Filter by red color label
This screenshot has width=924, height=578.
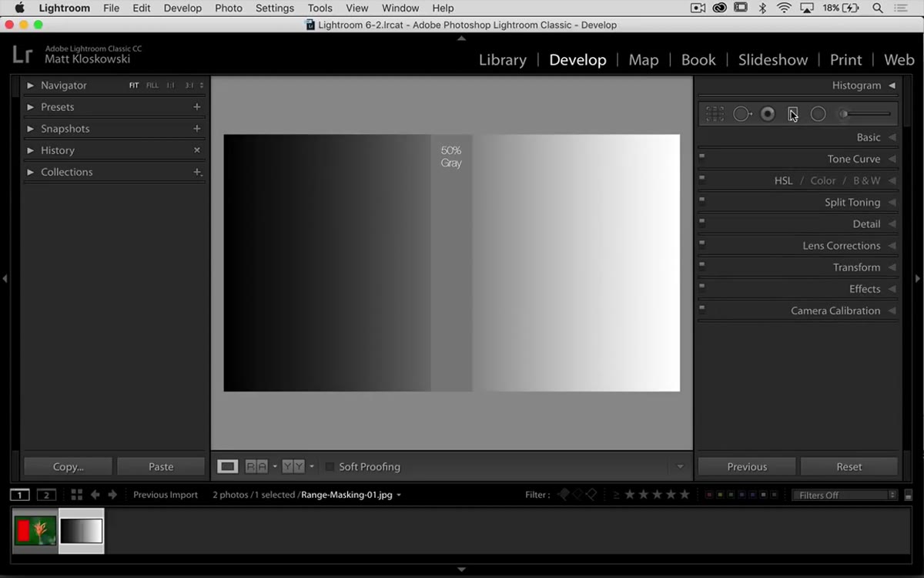709,495
